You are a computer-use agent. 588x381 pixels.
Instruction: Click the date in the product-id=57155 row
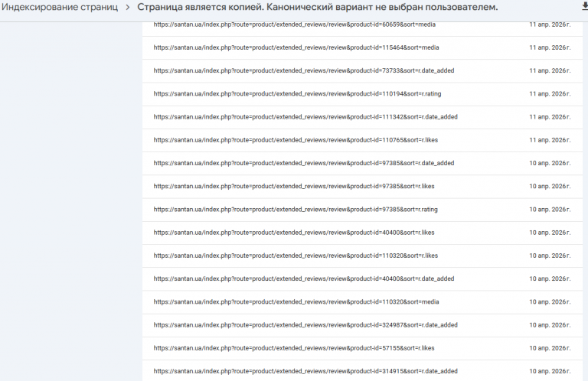tap(550, 348)
